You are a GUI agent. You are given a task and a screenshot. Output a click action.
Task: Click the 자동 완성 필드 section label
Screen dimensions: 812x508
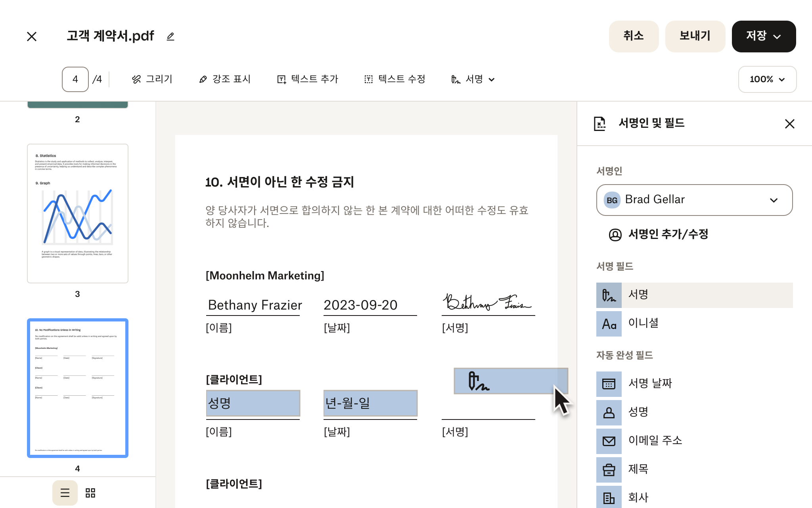click(x=624, y=355)
